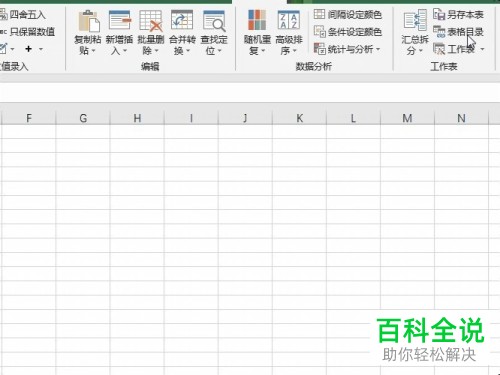Expand arrow beside the pencil edit icon
The height and width of the screenshot is (375, 500).
coord(13,49)
